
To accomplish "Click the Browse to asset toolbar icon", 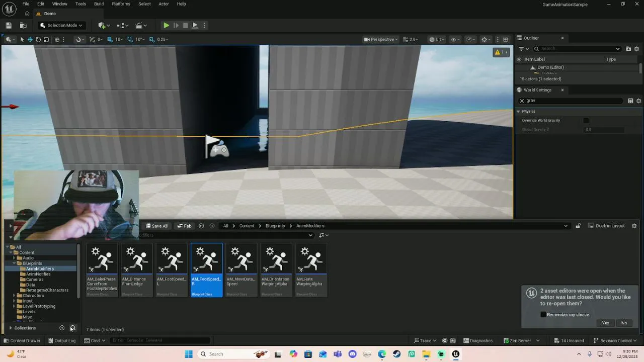I will coord(23,25).
